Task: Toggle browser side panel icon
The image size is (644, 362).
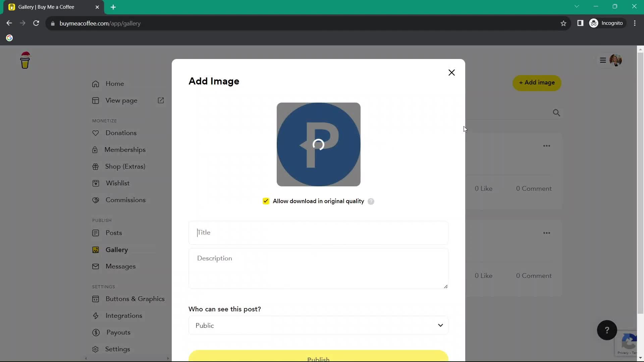Action: [x=580, y=23]
